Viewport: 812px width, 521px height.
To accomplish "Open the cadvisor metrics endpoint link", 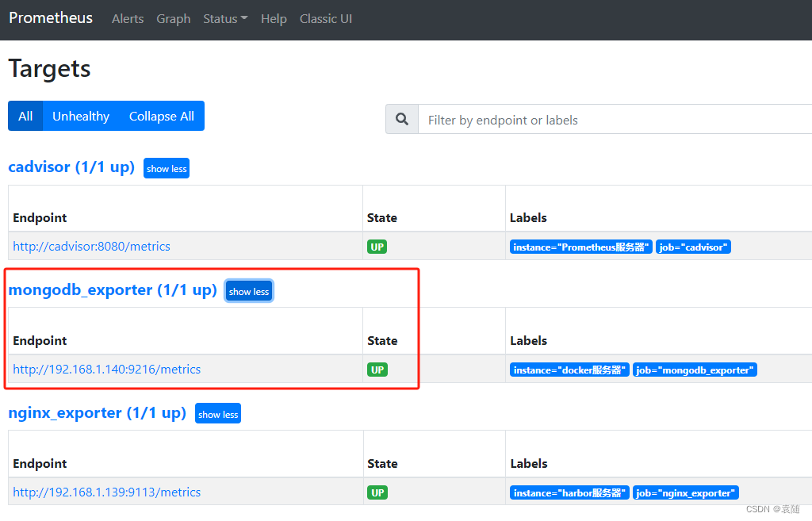I will (x=91, y=246).
